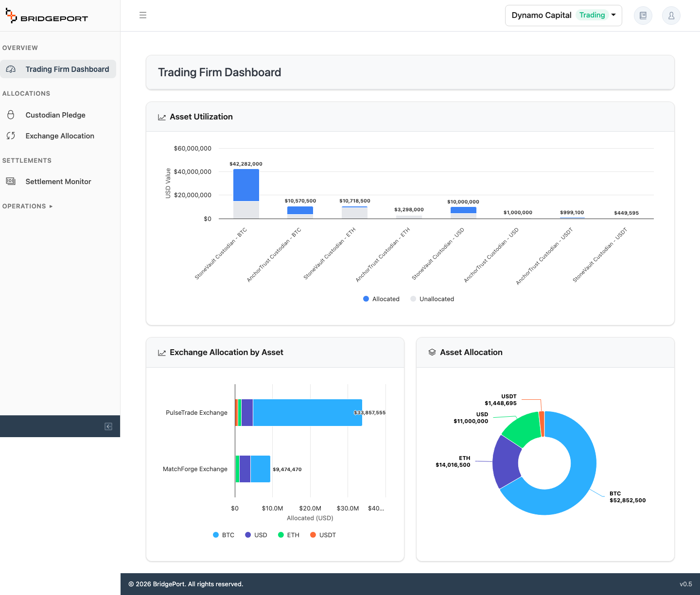Toggle USD series in exchange legend
Image resolution: width=700 pixels, height=595 pixels.
[256, 535]
